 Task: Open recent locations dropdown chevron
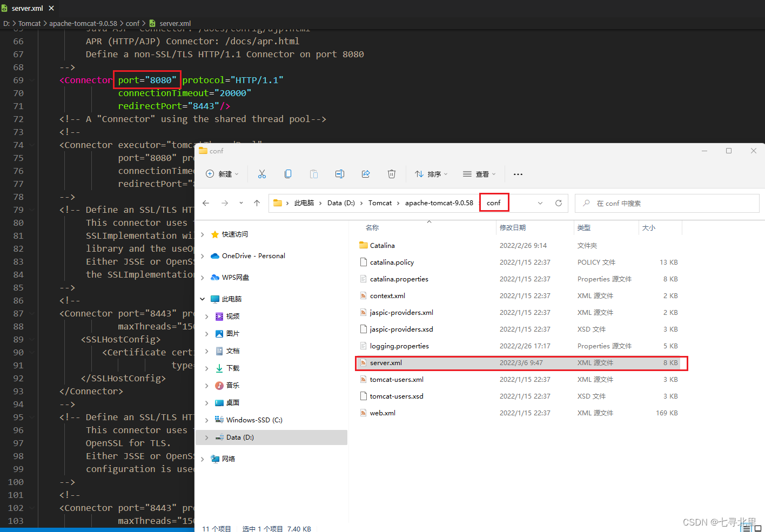(x=241, y=203)
